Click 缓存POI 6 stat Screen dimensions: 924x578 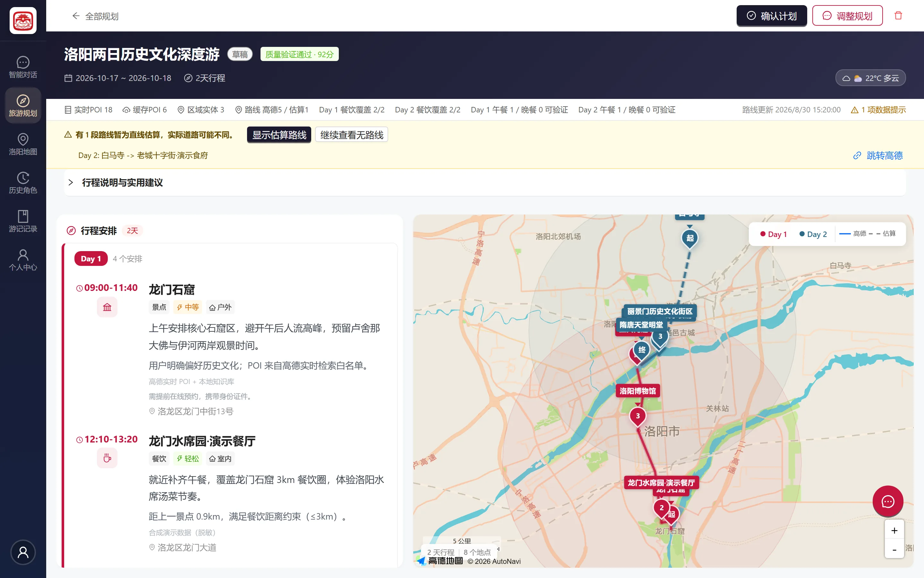click(x=144, y=110)
